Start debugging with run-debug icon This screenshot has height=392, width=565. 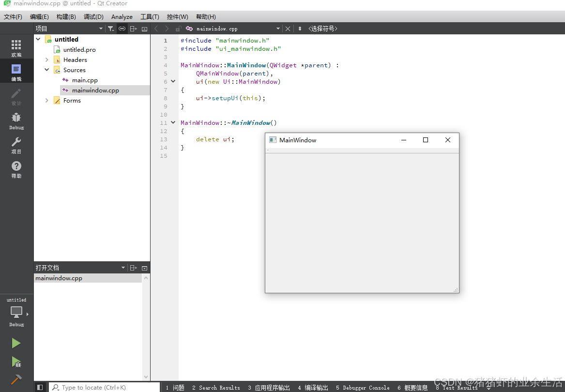(x=16, y=362)
